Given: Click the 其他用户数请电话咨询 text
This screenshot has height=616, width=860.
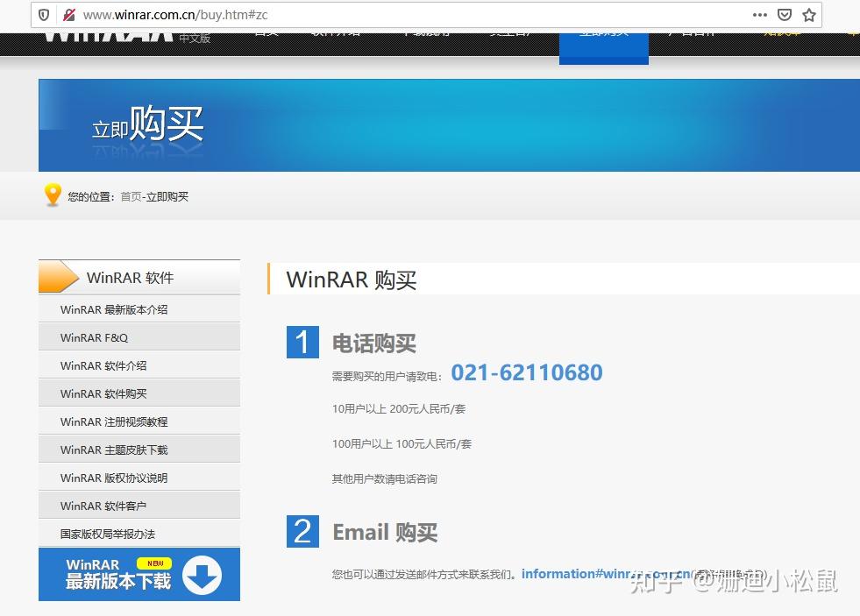Looking at the screenshot, I should click(385, 479).
